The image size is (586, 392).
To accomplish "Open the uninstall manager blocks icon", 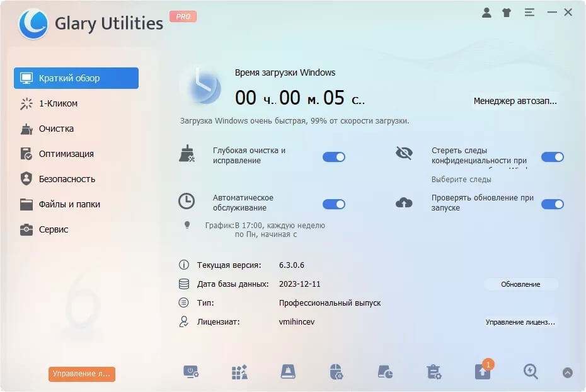I will pyautogui.click(x=239, y=372).
